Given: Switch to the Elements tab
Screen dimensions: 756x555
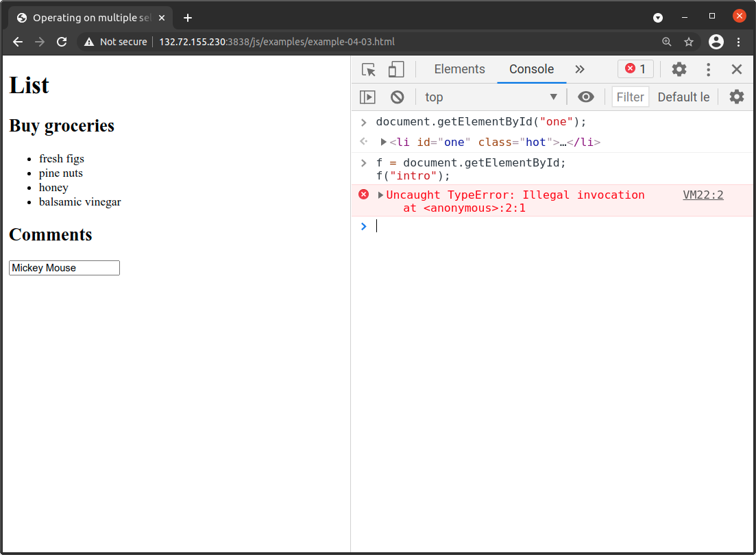Looking at the screenshot, I should point(459,69).
